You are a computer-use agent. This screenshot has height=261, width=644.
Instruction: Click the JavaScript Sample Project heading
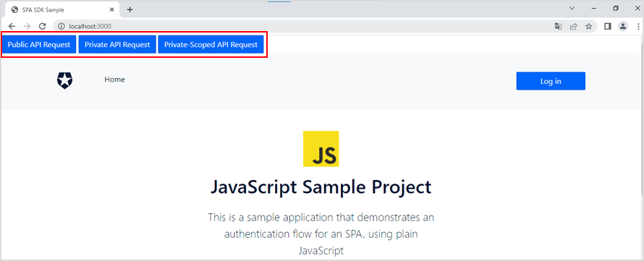pos(321,187)
